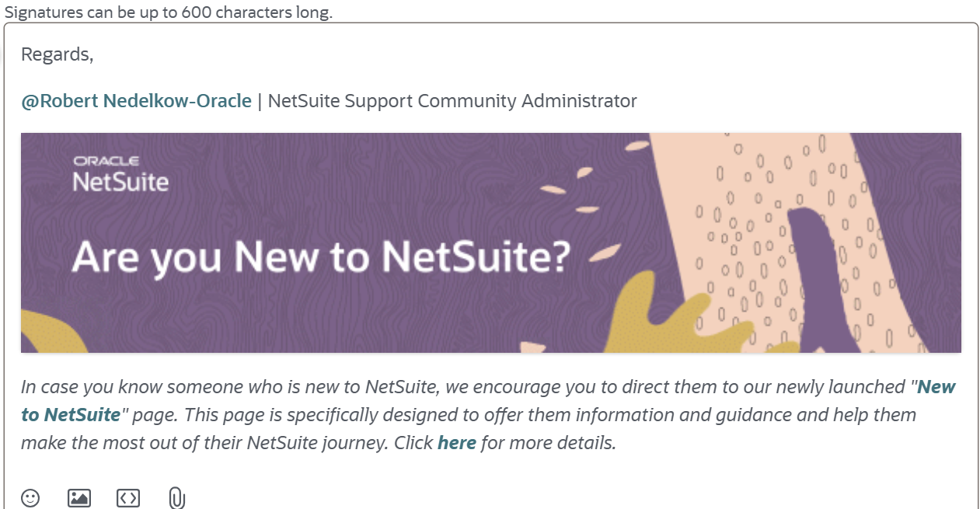Select the "Are you New to NetSuite?" banner headline
This screenshot has width=980, height=509.
pyautogui.click(x=322, y=257)
